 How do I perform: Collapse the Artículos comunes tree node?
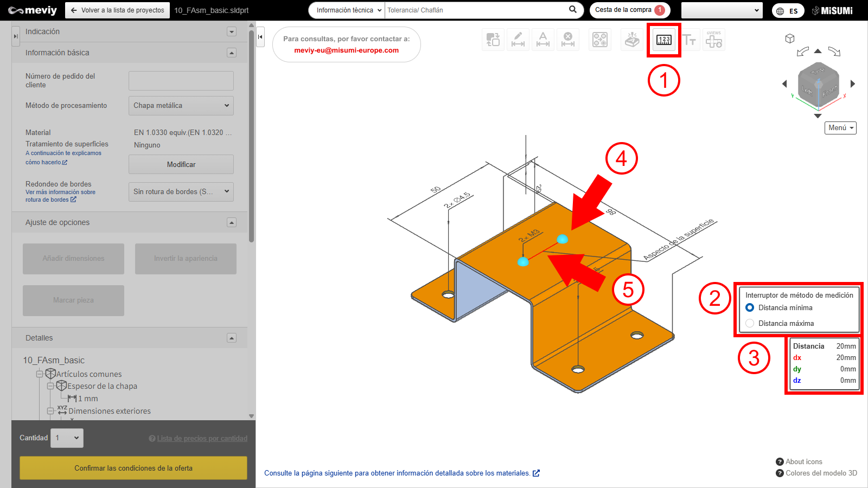[x=40, y=374]
